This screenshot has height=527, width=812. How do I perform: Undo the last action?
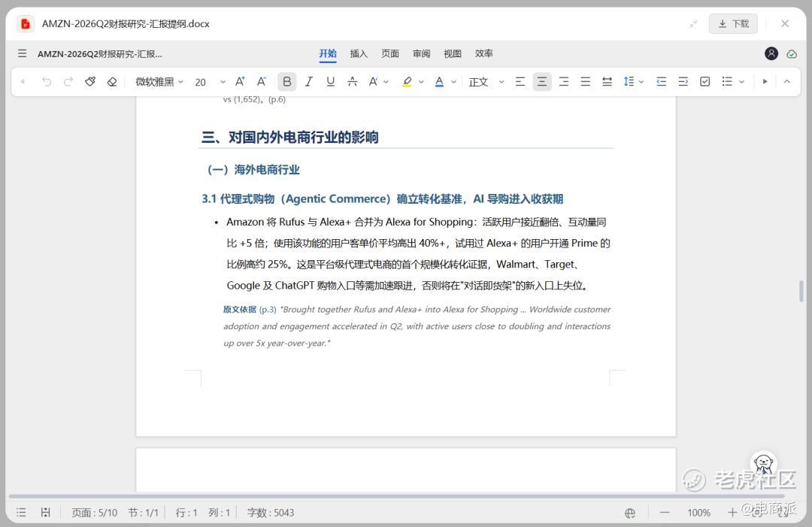[x=47, y=81]
